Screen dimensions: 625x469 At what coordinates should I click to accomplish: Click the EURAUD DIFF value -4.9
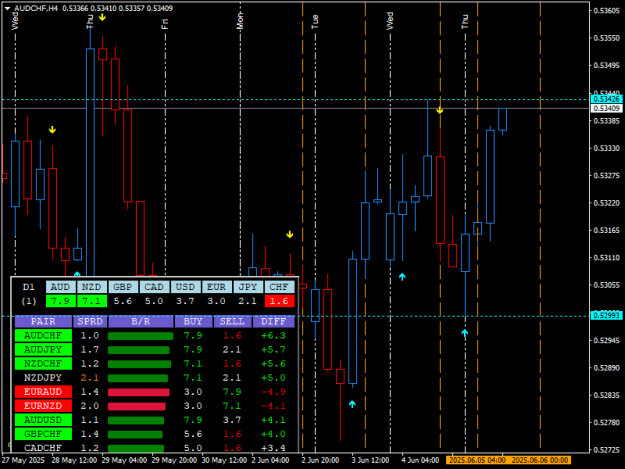pos(273,392)
